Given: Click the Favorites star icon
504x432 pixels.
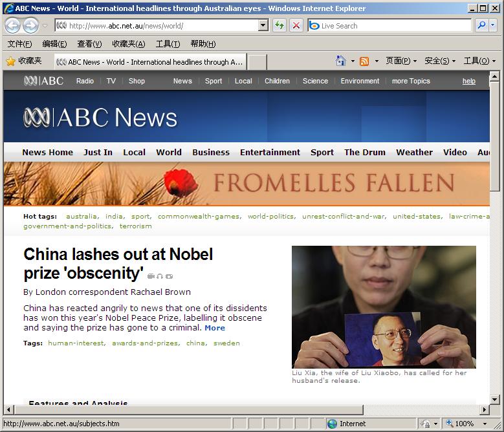Looking at the screenshot, I should pyautogui.click(x=10, y=61).
